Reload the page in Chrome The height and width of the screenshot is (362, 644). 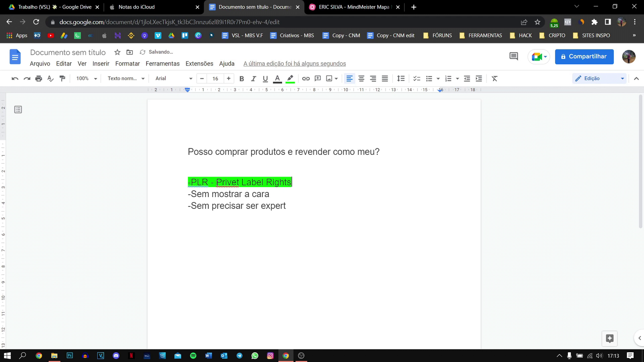[36, 22]
